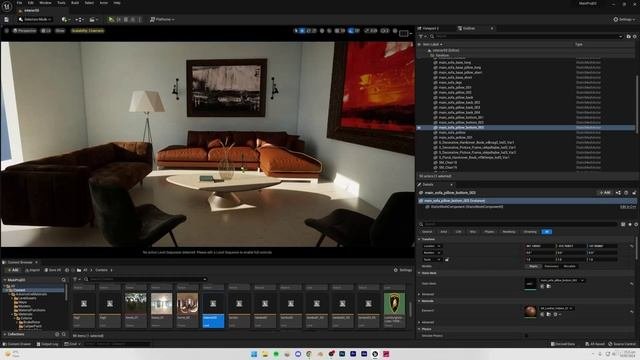This screenshot has height=360, width=640.
Task: Open the Build menu
Action: 75,3
